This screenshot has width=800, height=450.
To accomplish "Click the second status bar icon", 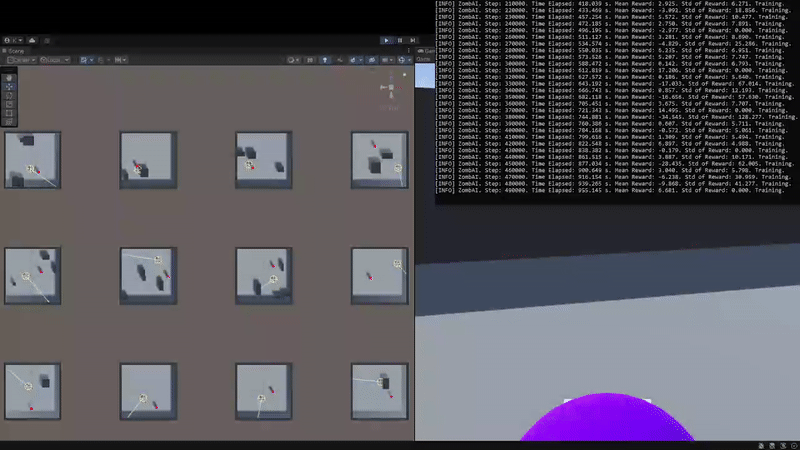I will click(x=772, y=446).
